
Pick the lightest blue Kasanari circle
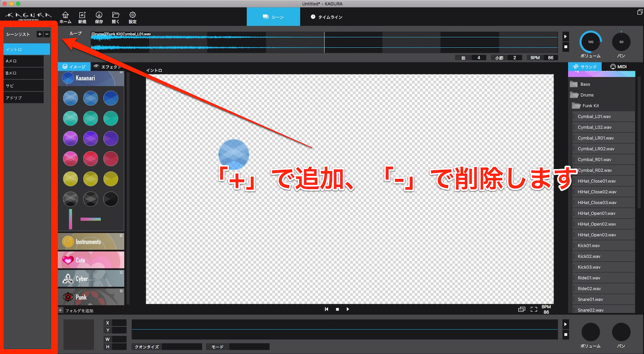(70, 98)
